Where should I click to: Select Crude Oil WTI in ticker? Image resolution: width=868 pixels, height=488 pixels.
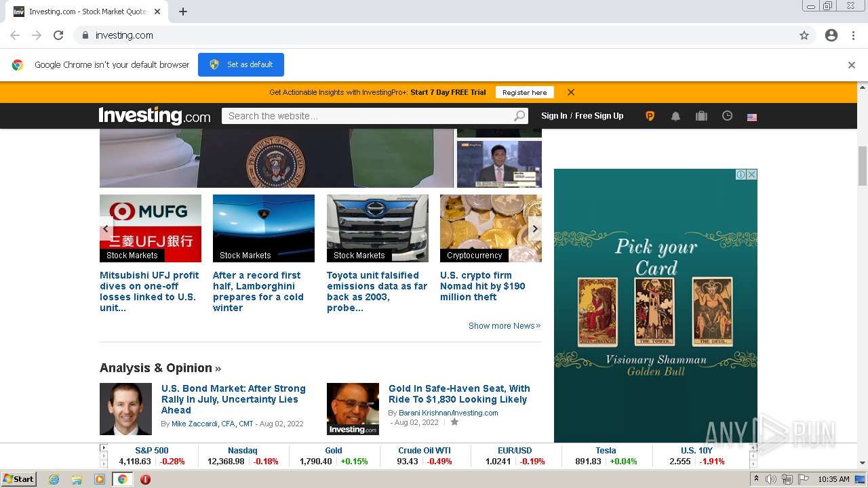click(x=425, y=450)
